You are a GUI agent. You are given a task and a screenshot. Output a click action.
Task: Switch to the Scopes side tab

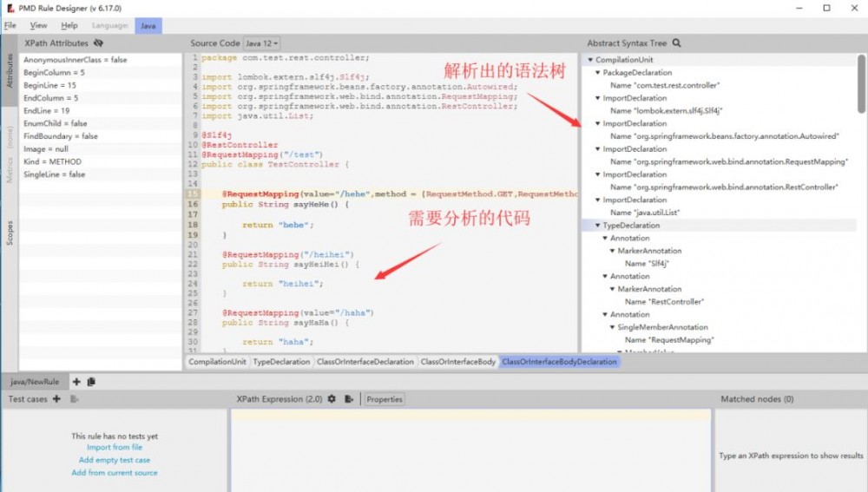[x=10, y=233]
